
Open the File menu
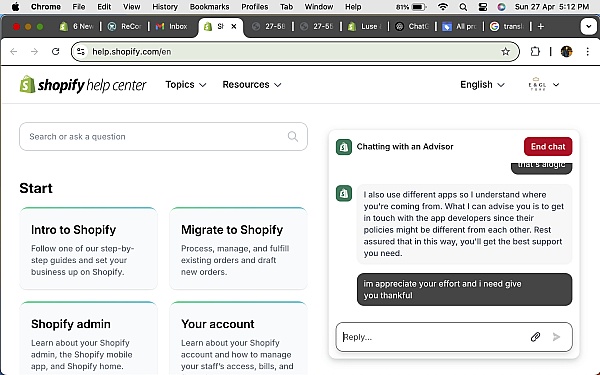click(x=79, y=7)
